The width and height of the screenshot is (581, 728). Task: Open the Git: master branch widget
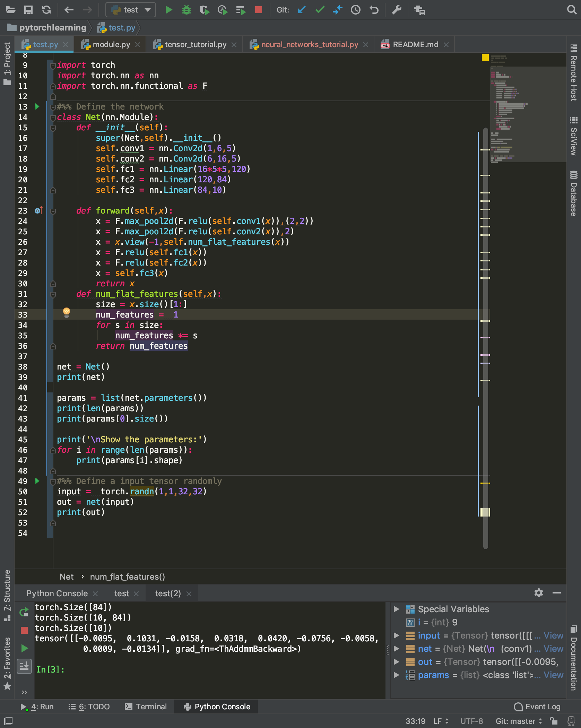pos(519,721)
